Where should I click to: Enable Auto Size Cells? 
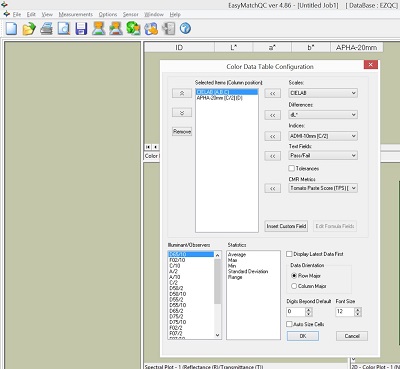289,324
